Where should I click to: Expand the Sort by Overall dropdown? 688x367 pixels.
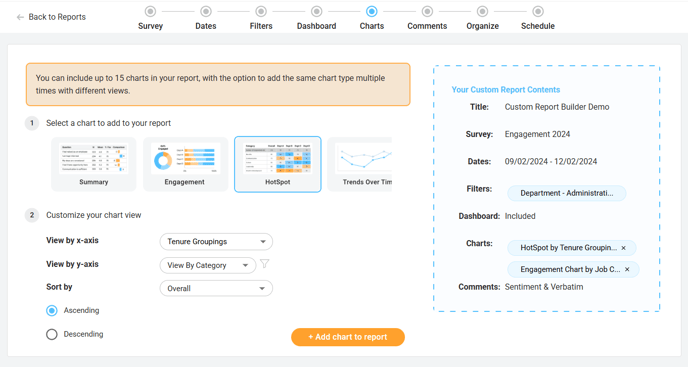(x=216, y=288)
